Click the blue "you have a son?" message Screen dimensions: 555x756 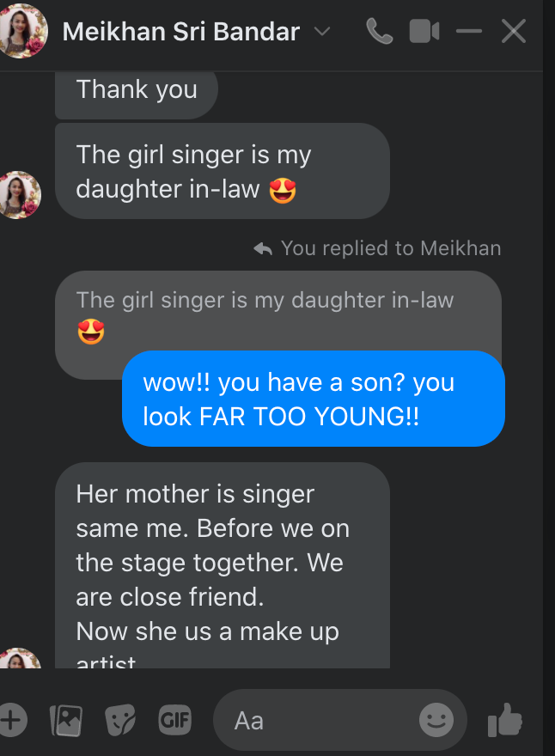click(x=313, y=399)
